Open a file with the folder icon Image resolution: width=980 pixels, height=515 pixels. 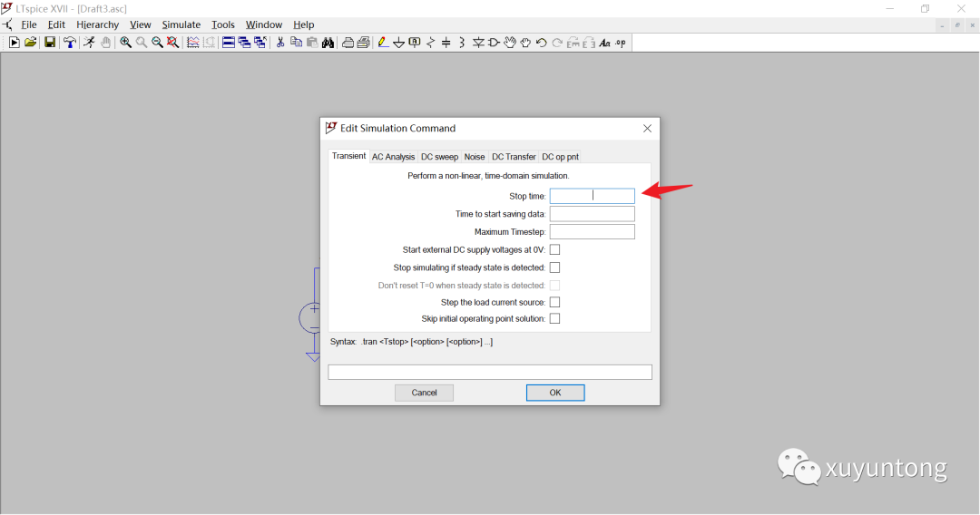coord(30,43)
